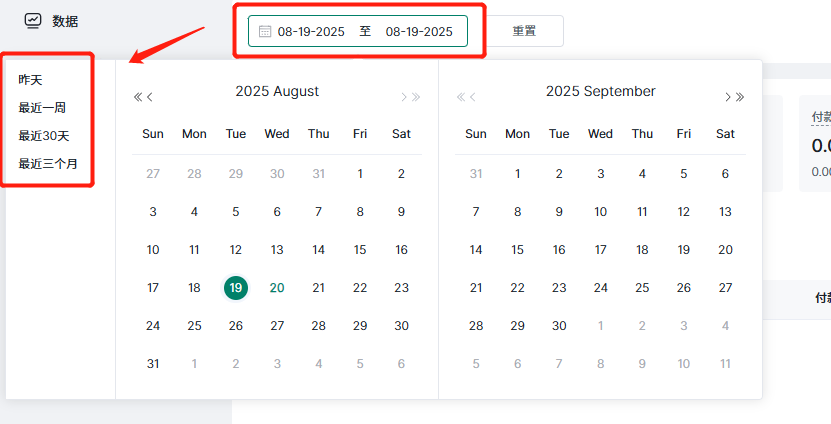Viewport: 831px width, 424px height.
Task: Click the start date 08-19-2025 field
Action: point(311,32)
